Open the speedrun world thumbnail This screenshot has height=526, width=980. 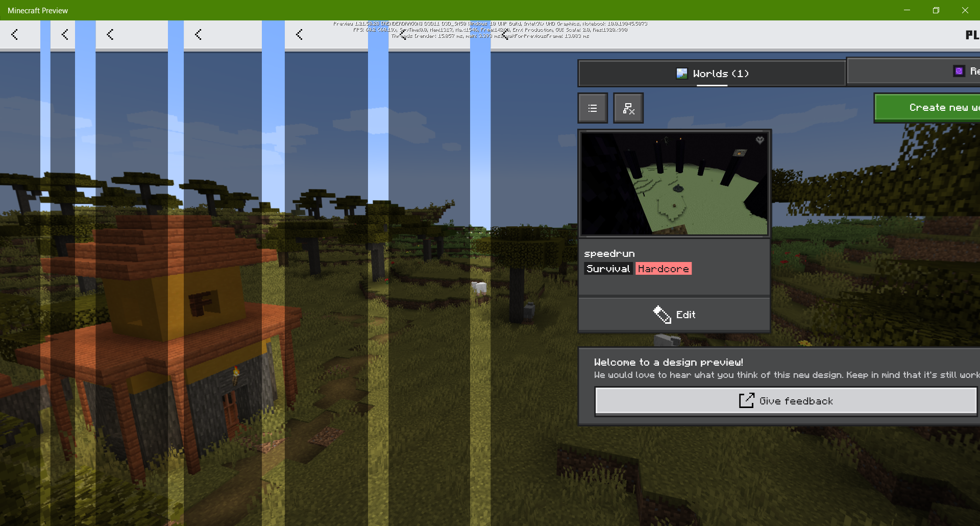(x=674, y=183)
